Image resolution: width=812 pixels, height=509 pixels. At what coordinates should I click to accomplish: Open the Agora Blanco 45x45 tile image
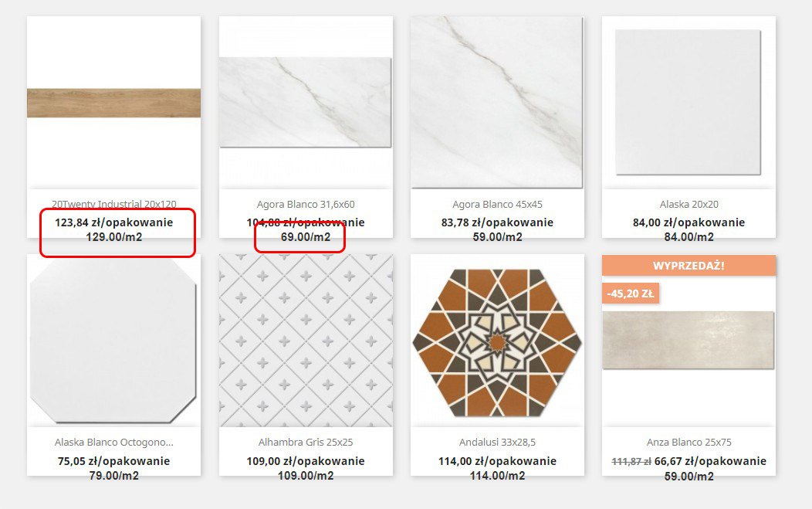point(497,102)
